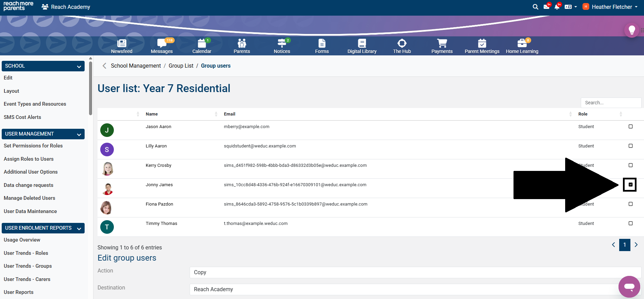Click the School Management breadcrumb link
This screenshot has width=644, height=299.
[136, 66]
